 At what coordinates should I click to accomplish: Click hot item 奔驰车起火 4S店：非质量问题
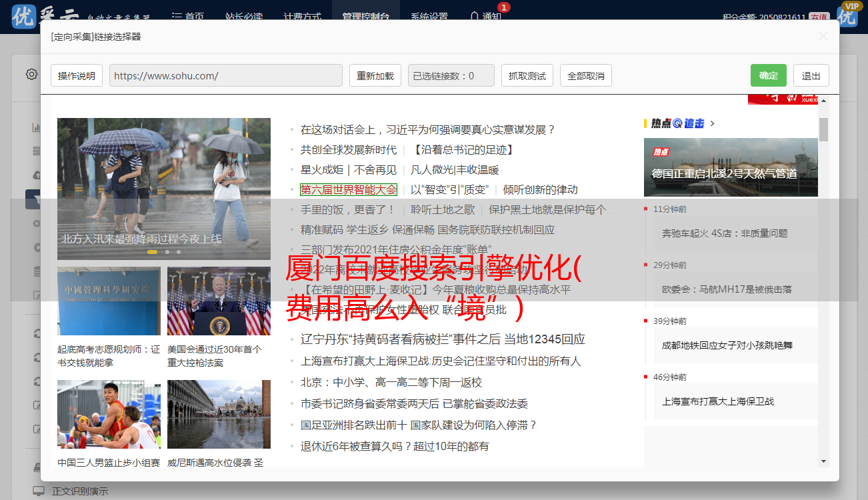[725, 233]
